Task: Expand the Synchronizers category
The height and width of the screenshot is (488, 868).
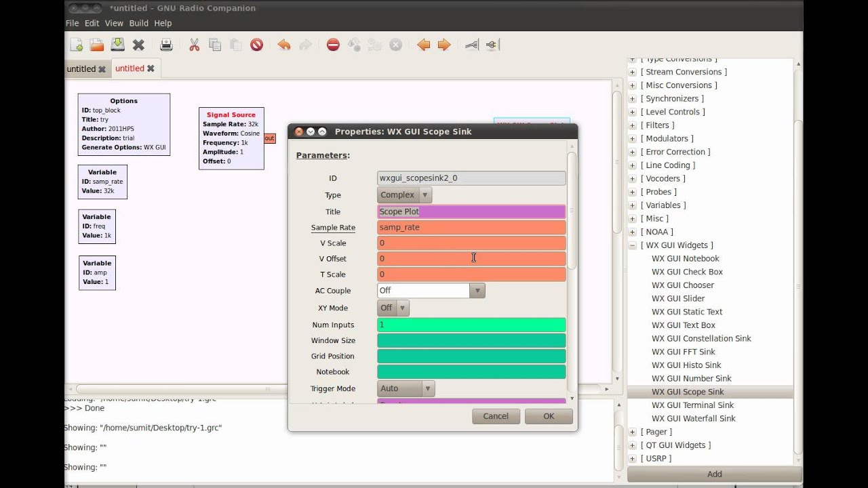Action: click(633, 98)
